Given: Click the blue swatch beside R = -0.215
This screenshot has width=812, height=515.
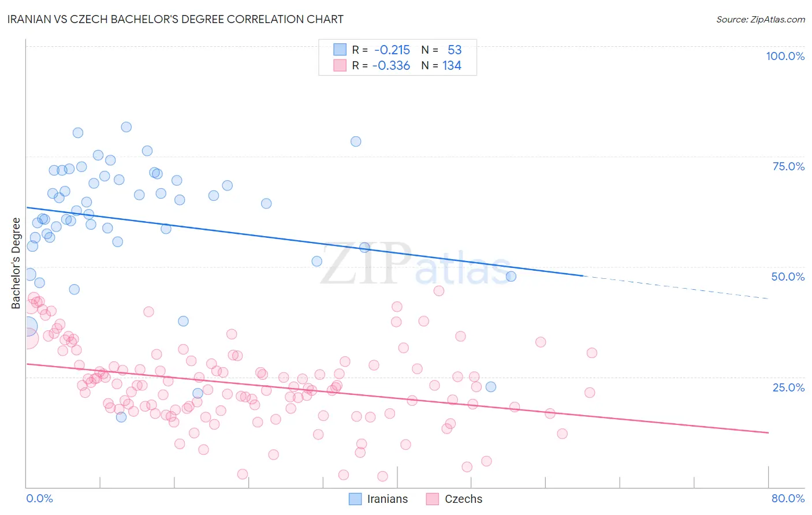Looking at the screenshot, I should click(x=340, y=50).
